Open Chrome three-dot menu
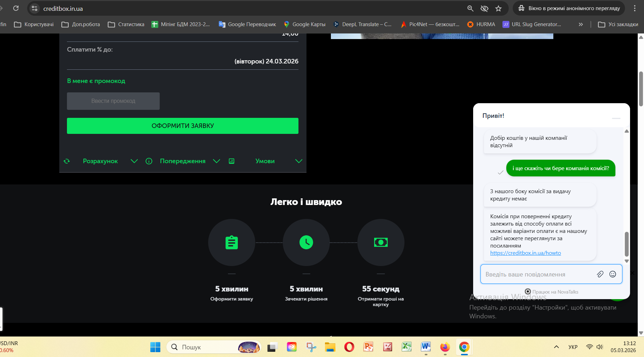 [x=635, y=8]
